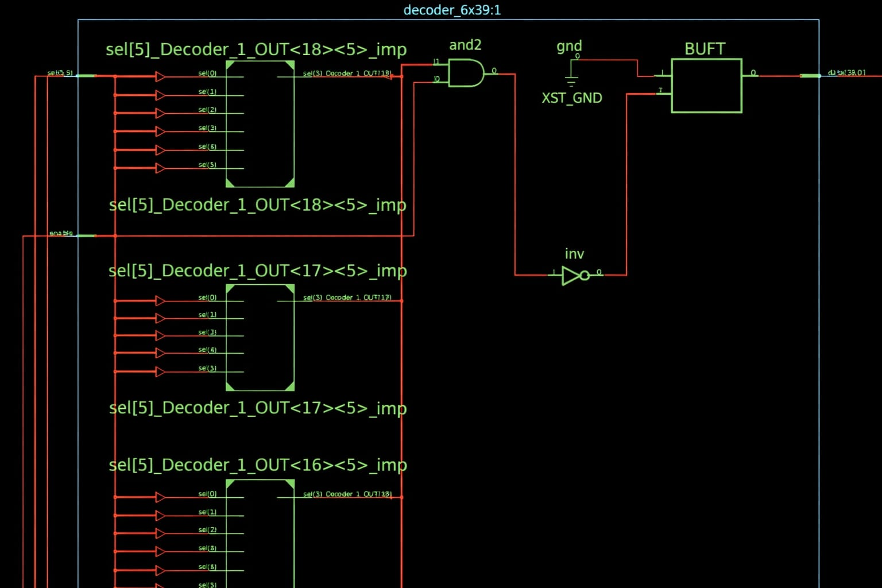This screenshot has width=882, height=588.
Task: Click the decoder_6x39:1 title label
Action: pyautogui.click(x=452, y=10)
